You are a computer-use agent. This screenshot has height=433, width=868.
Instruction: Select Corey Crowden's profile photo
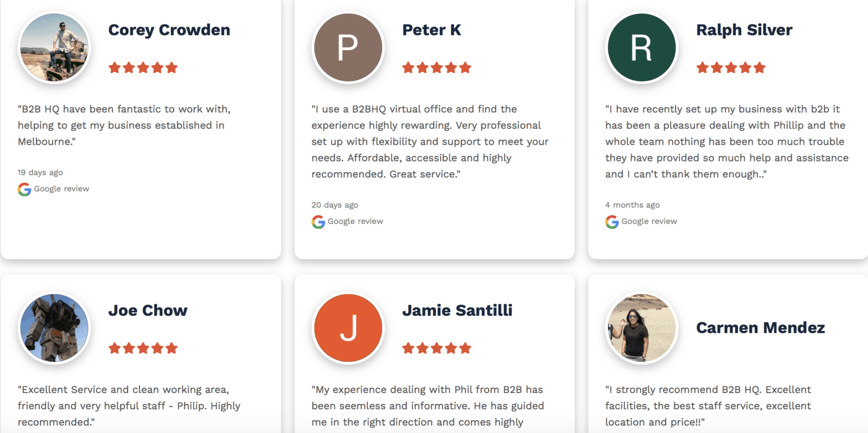coord(54,48)
